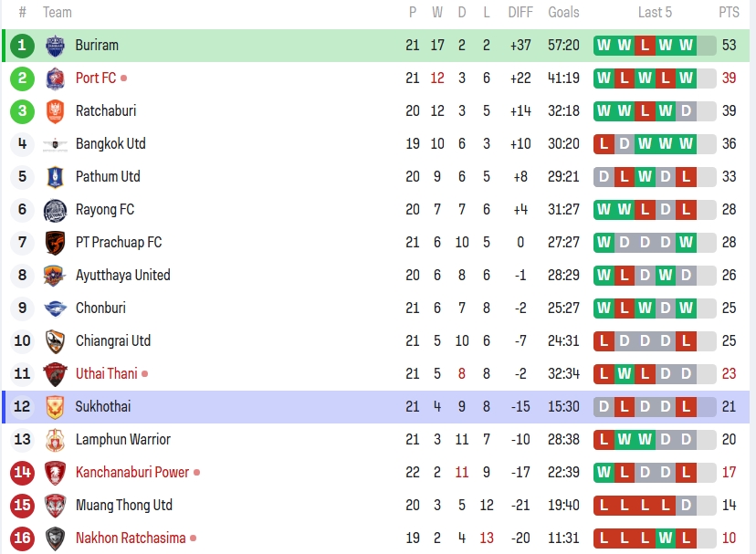
Task: Select the Sukhothai club badge icon
Action: 55,407
